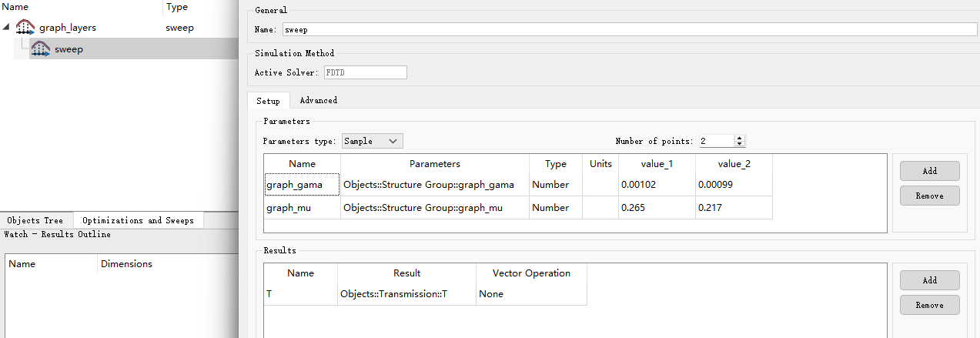Viewport: 980px width, 338px height.
Task: Open the Objects Tree tab
Action: [x=35, y=220]
